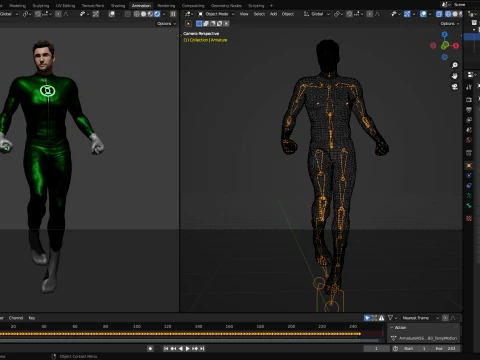Select wireframe shading in left viewport

point(137,14)
